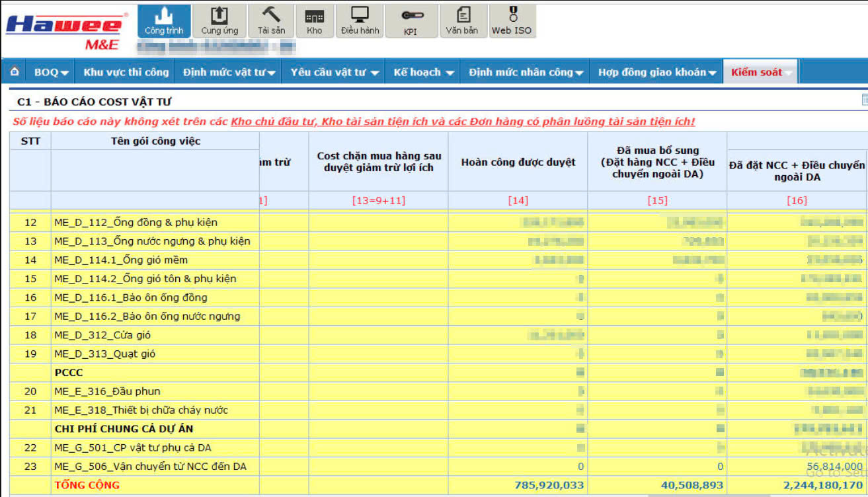Expand the Kế hoạch dropdown menu
This screenshot has width=868, height=497.
click(x=424, y=73)
